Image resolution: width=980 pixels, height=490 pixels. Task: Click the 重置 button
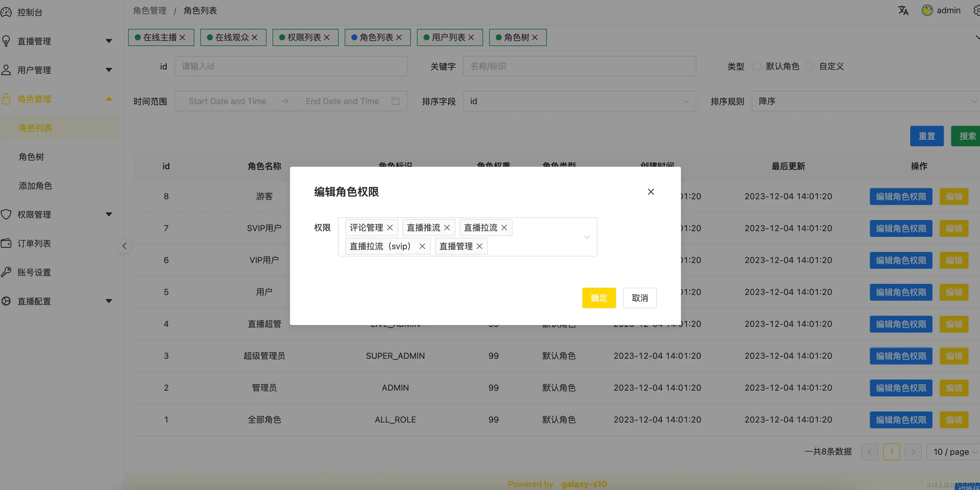pyautogui.click(x=927, y=136)
